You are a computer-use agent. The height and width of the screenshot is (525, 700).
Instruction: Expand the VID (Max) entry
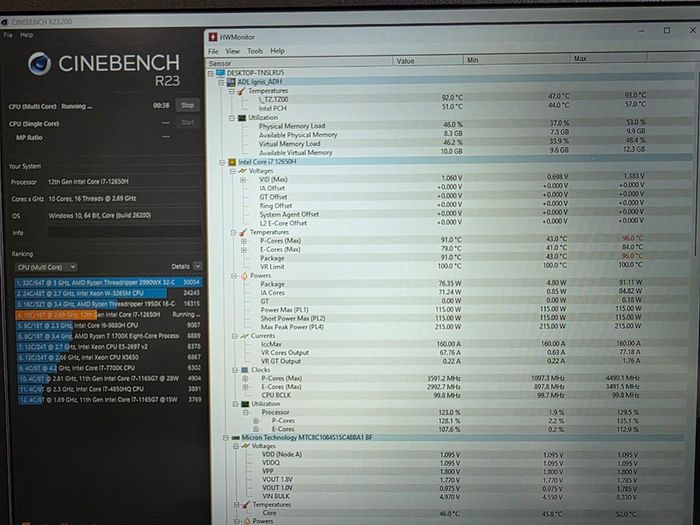[243, 180]
